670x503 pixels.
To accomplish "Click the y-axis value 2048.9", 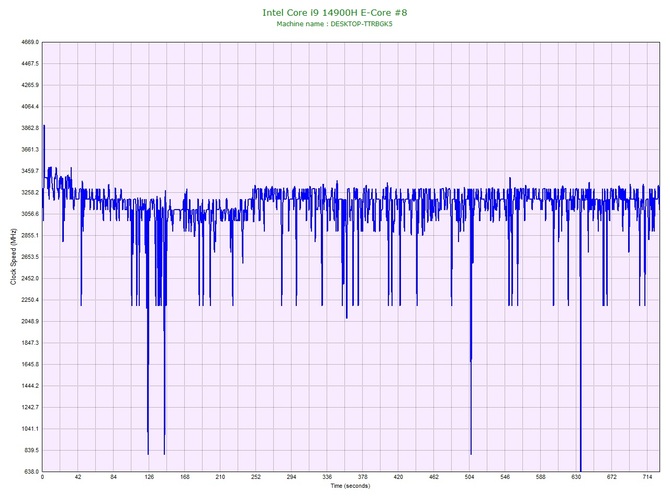I will [30, 321].
